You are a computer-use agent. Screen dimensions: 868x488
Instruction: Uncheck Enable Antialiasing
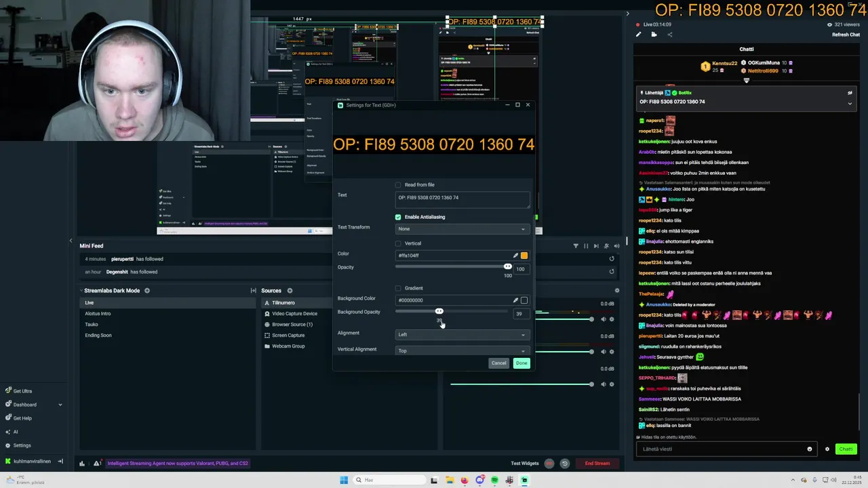click(398, 217)
